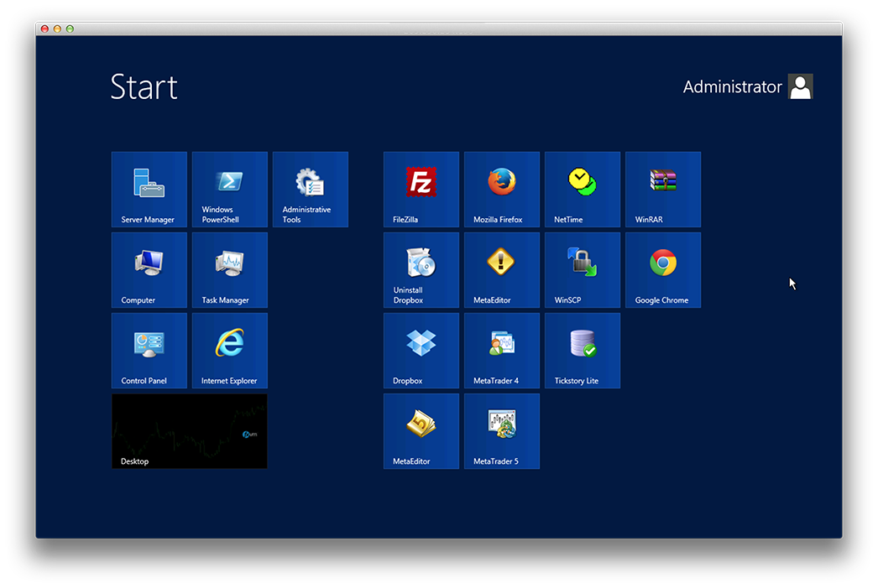Launch Mozilla Firefox browser
Image resolution: width=878 pixels, height=588 pixels.
[502, 190]
